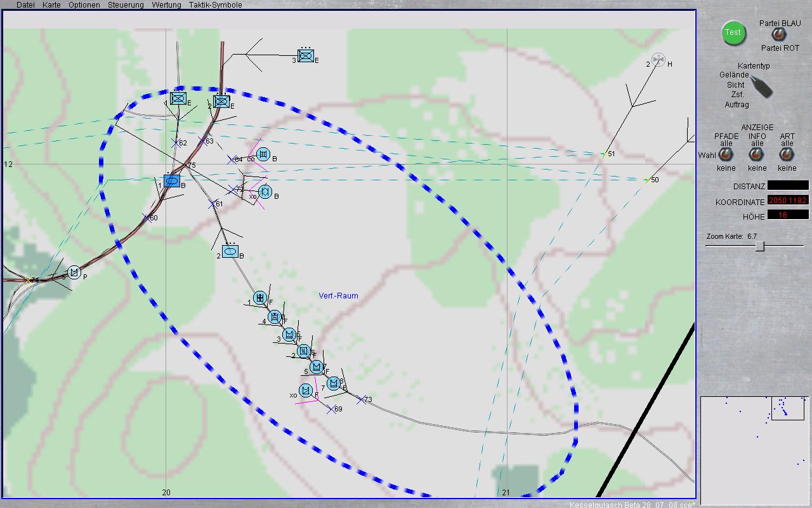Screen dimensions: 812x508
Task: Toggle the Partei BLAU/ROT switch
Action: (x=776, y=35)
